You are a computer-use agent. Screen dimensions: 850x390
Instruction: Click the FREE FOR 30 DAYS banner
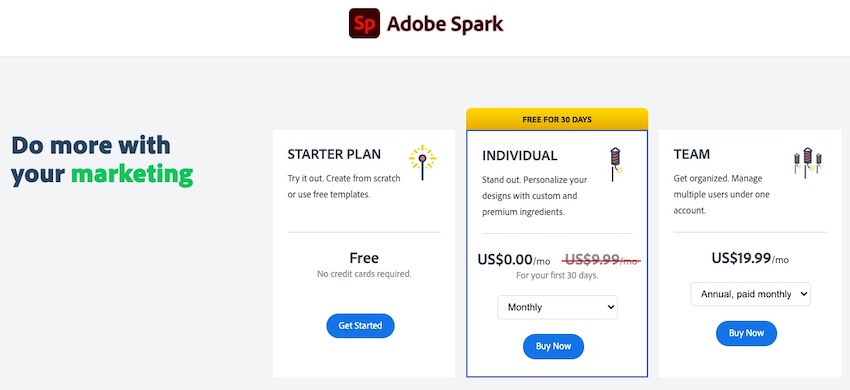pyautogui.click(x=557, y=119)
